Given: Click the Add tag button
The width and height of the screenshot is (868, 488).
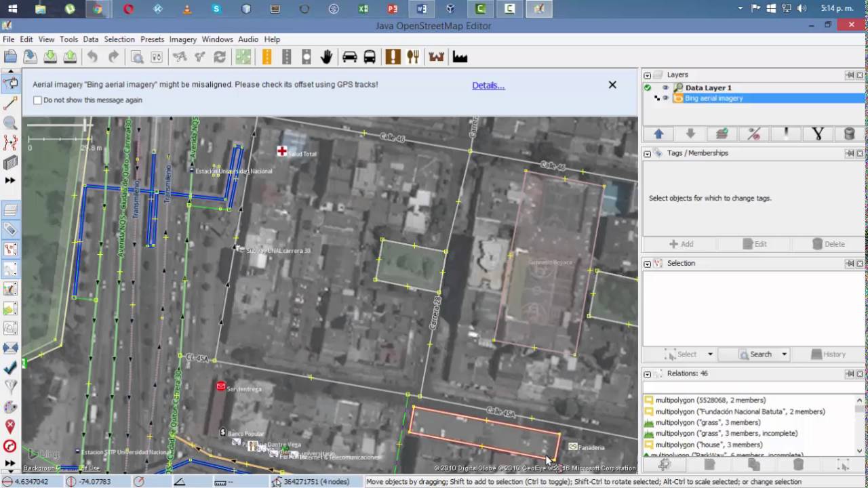Looking at the screenshot, I should [680, 244].
